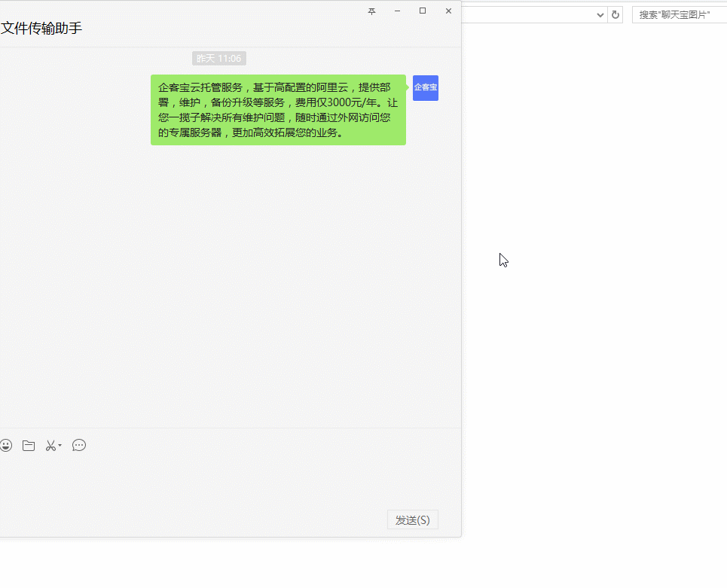This screenshot has width=727, height=588.
Task: Click the 发送(S) send button
Action: pyautogui.click(x=412, y=519)
